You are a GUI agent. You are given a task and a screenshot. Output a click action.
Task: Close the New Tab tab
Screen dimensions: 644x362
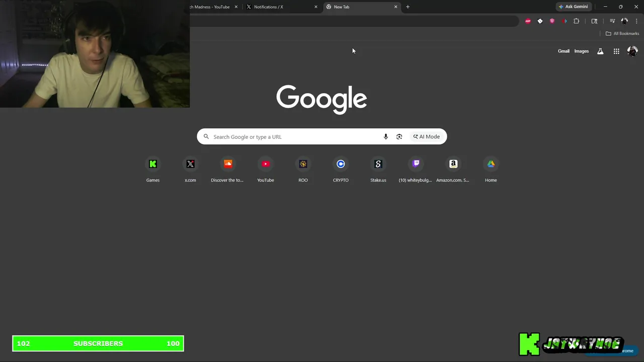tap(396, 7)
